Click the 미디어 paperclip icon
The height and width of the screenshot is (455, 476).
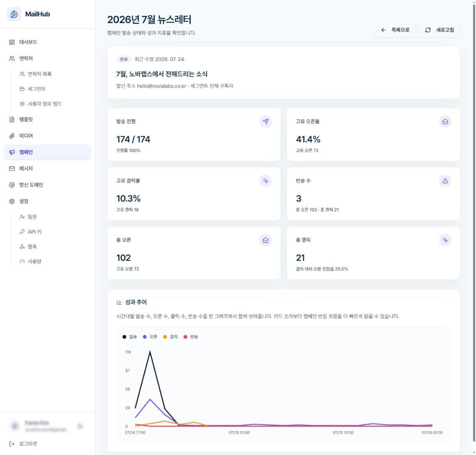coord(12,136)
